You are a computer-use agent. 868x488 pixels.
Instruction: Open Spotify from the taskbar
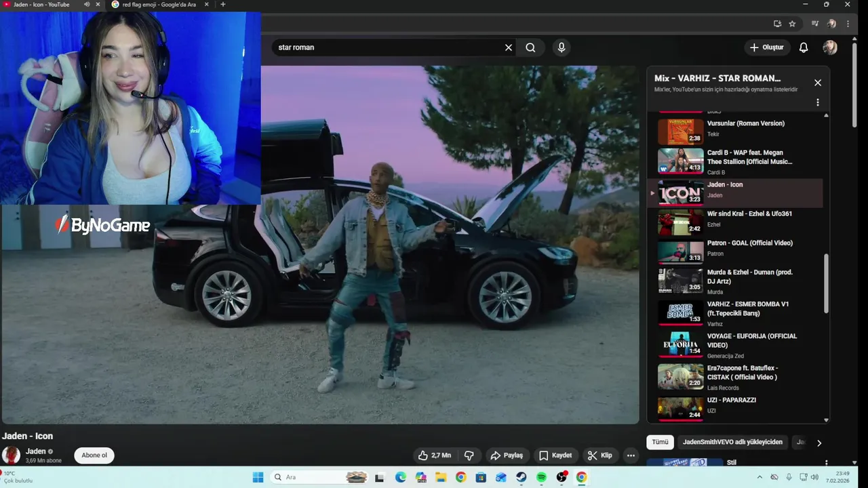541,477
